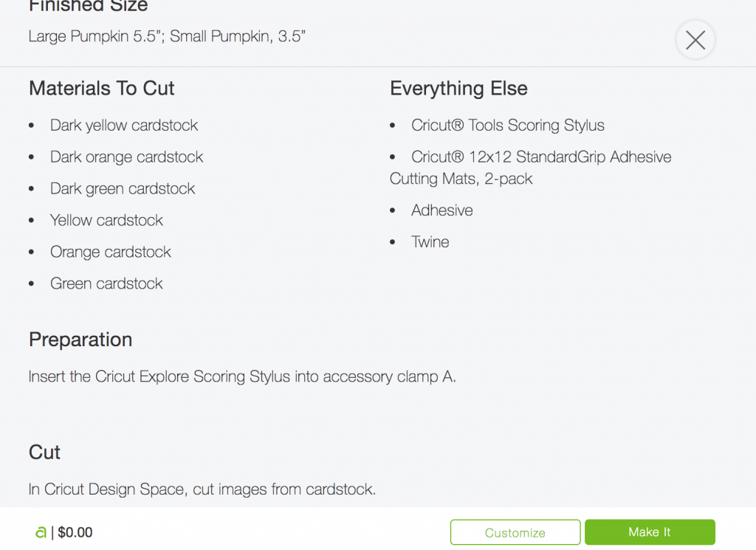Screen dimensions: 756x550
Task: Click the Preparation section heading
Action: click(80, 340)
